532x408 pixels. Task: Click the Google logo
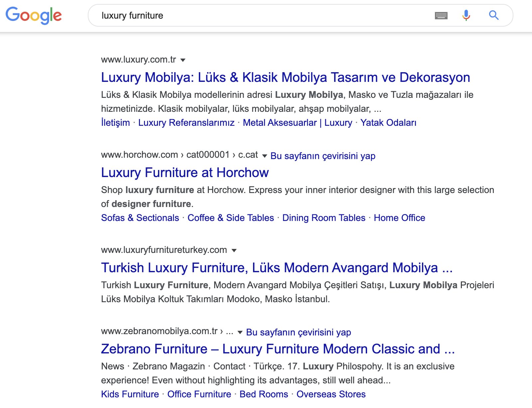[34, 15]
